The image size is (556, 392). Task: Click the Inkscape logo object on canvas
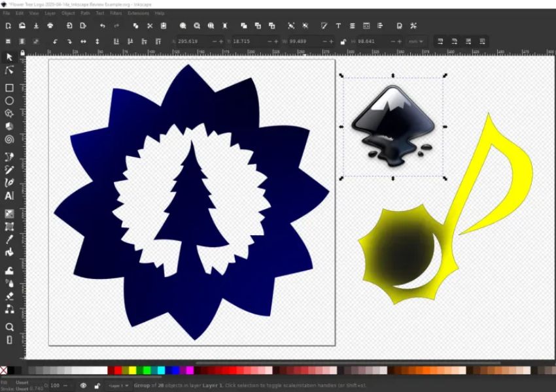click(x=393, y=126)
